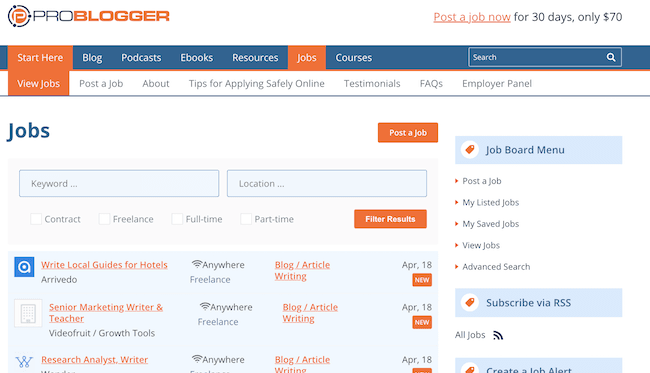Open the Podcasts menu item
Viewport: 650px width, 373px height.
pos(141,58)
